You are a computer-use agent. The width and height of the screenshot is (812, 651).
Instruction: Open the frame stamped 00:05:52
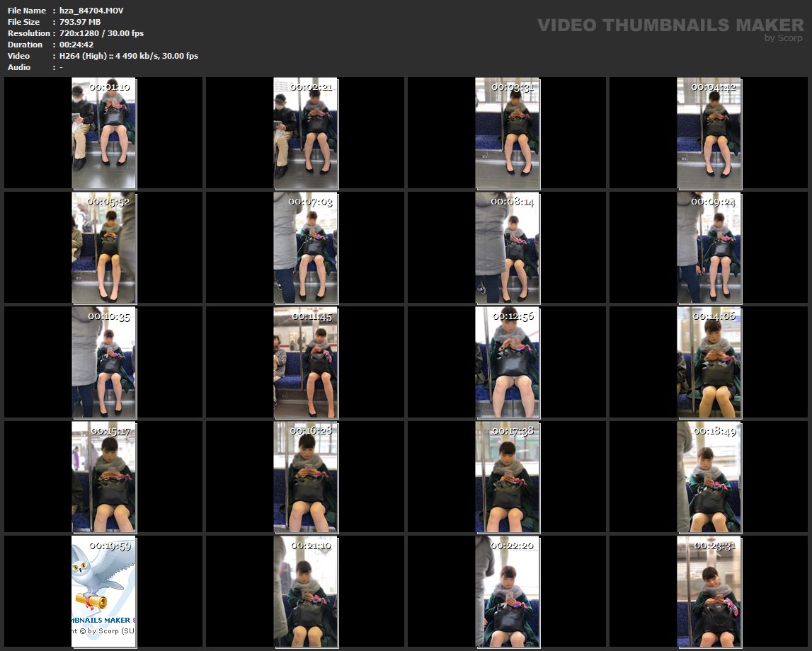[103, 248]
